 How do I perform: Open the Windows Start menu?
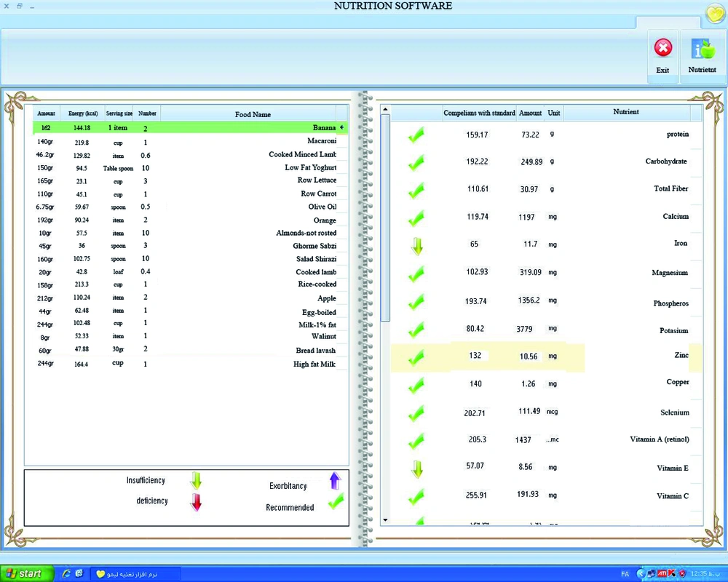pos(26,574)
